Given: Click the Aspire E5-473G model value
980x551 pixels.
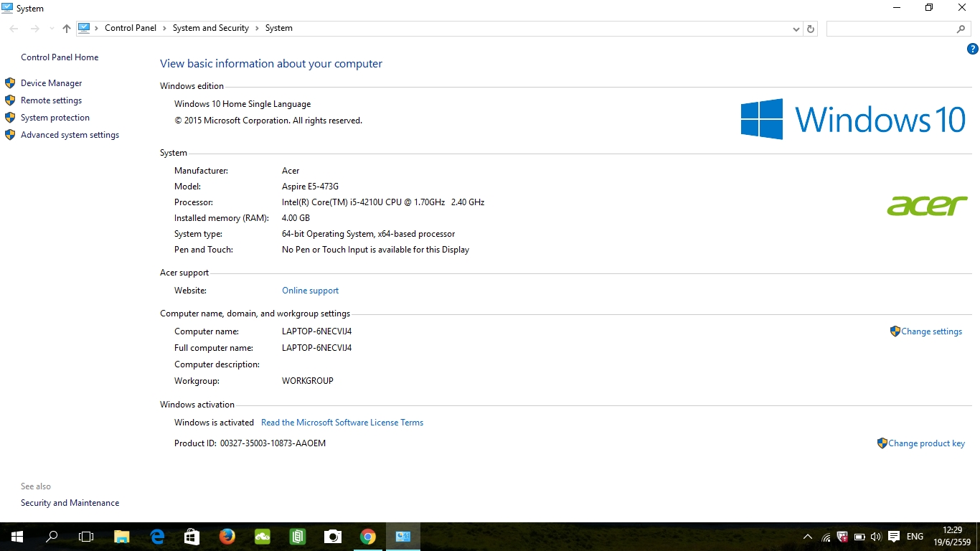Looking at the screenshot, I should (310, 187).
